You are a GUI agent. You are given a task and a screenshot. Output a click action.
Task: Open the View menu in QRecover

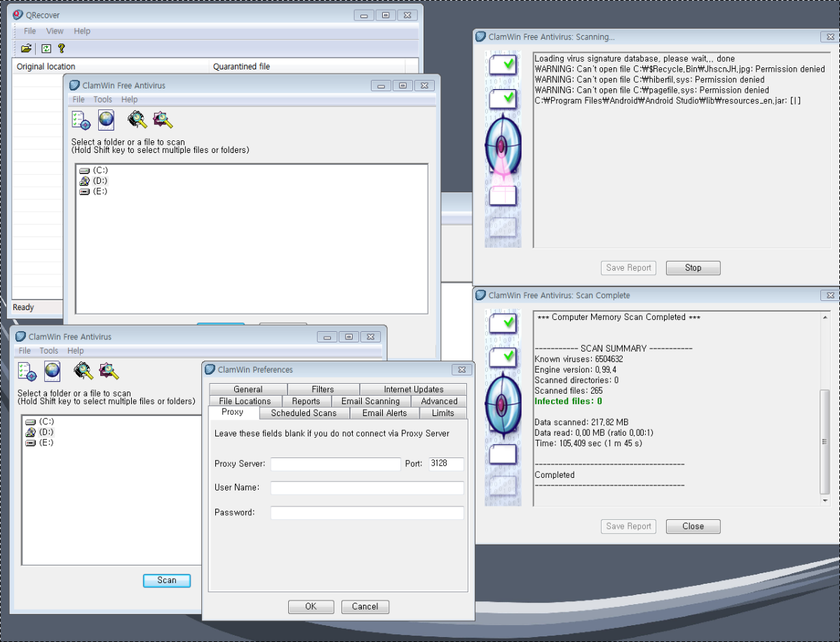coord(55,31)
